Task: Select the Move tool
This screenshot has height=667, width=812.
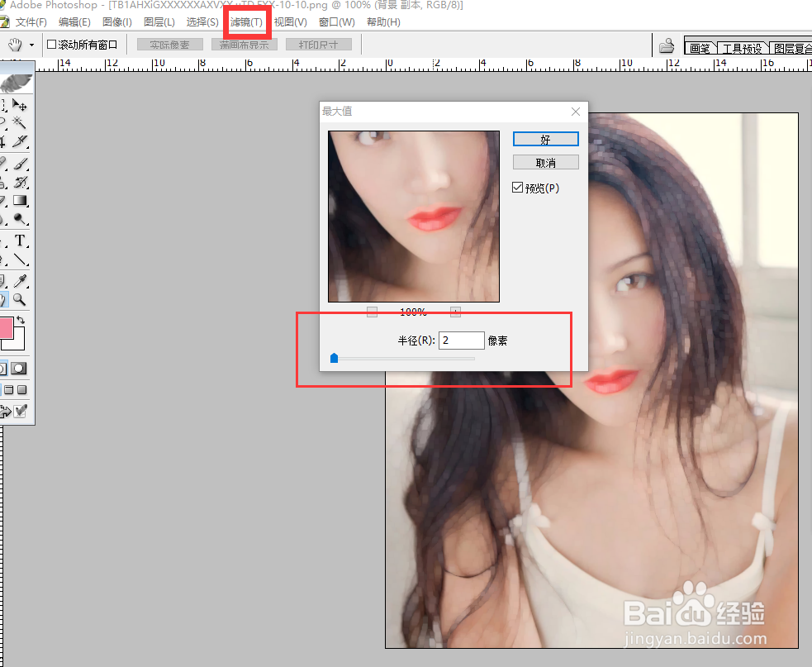Action: tap(19, 106)
